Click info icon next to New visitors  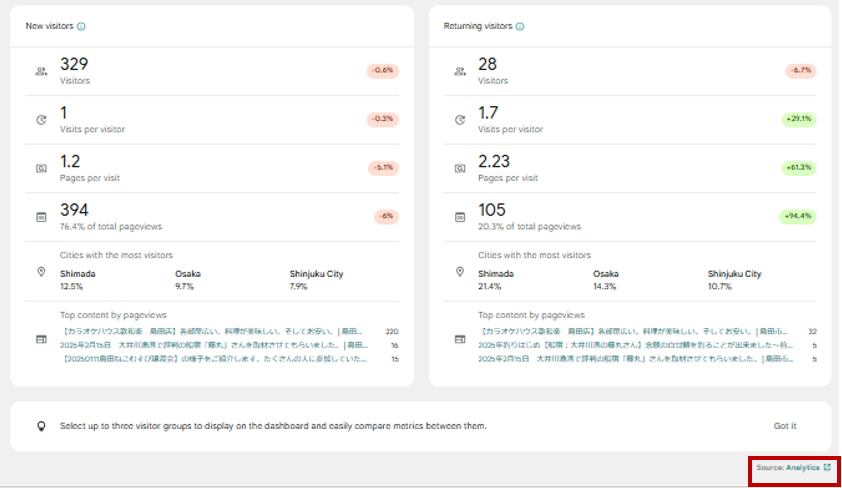pyautogui.click(x=82, y=27)
